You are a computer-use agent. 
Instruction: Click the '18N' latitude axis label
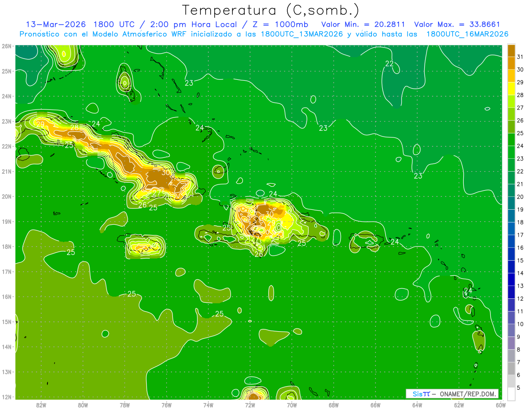click(x=6, y=247)
